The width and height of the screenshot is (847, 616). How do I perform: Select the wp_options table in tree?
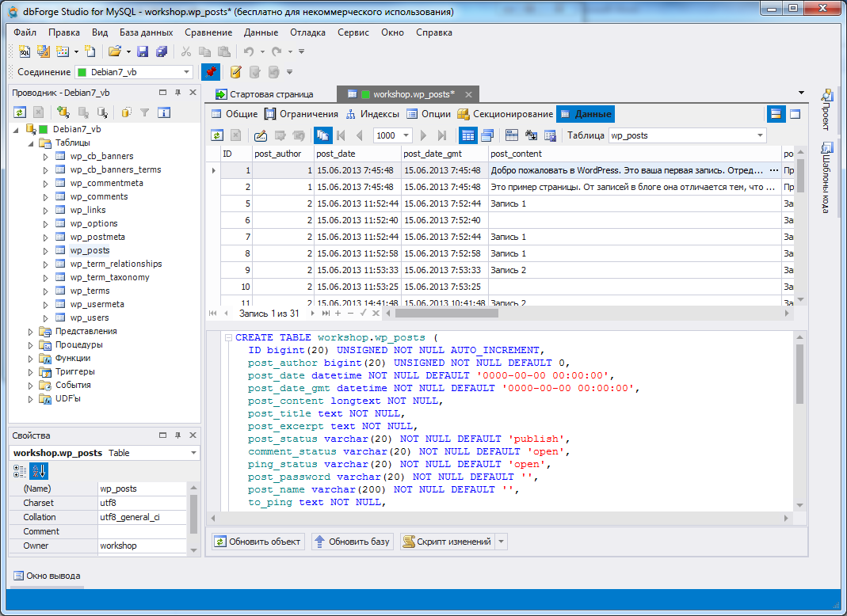coord(93,223)
